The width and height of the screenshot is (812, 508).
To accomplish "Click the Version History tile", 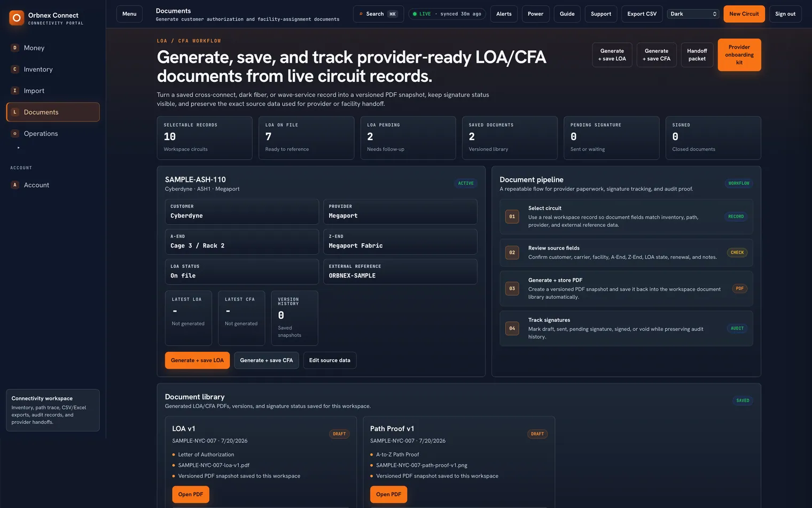I will tap(295, 318).
